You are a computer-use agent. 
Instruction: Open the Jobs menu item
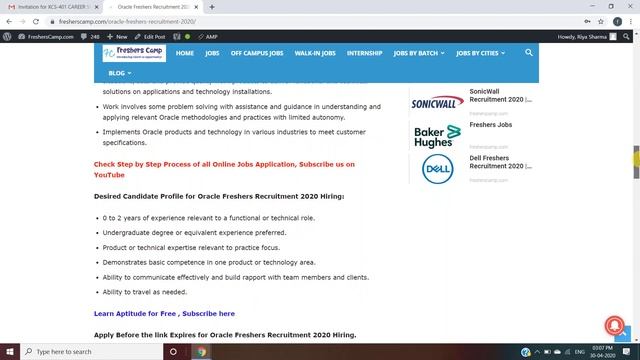click(212, 53)
